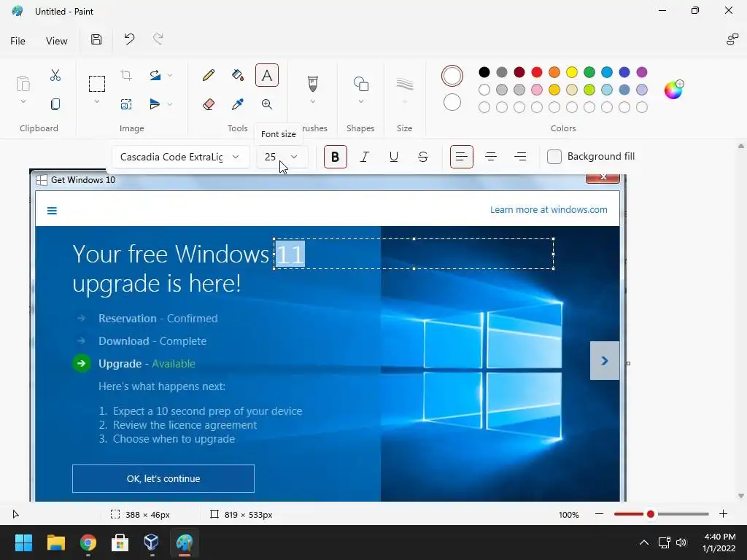
Task: Toggle Bold formatting
Action: pyautogui.click(x=336, y=157)
